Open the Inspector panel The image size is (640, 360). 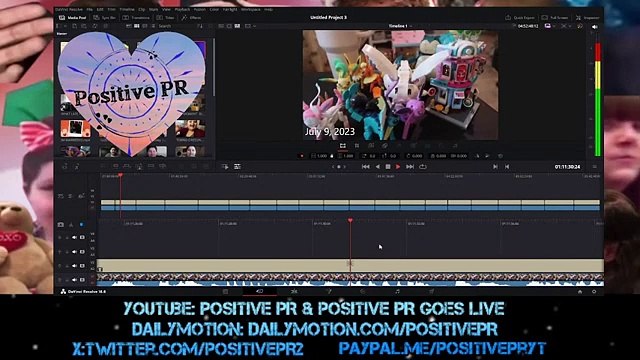pos(587,18)
